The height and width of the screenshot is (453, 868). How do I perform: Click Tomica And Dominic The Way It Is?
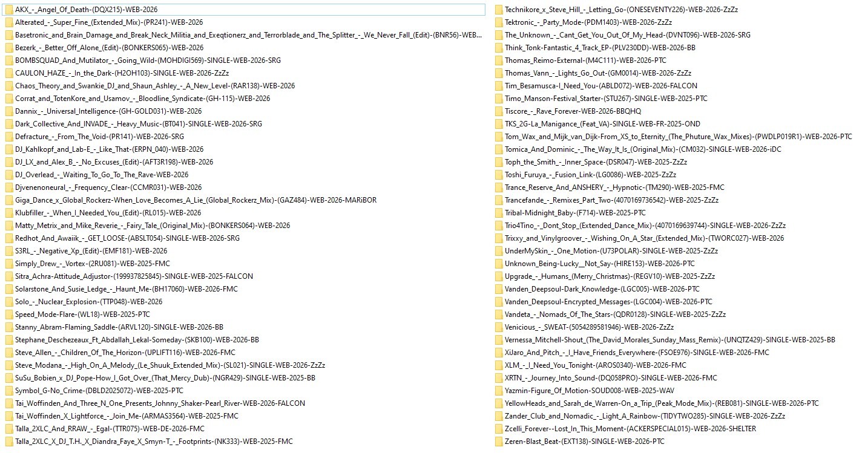point(643,149)
